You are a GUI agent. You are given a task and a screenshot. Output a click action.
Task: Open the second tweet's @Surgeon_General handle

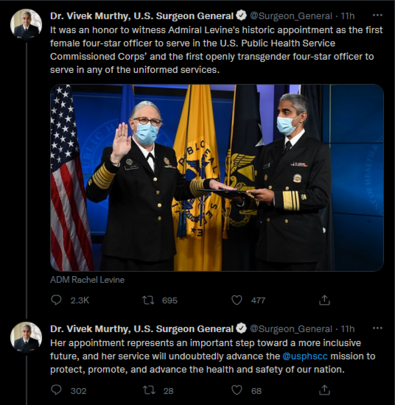tap(291, 329)
